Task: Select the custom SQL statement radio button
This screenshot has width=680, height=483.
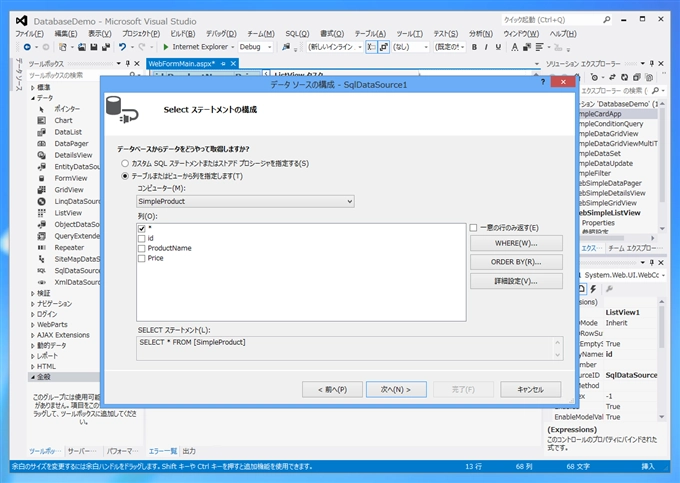Action: click(x=125, y=163)
